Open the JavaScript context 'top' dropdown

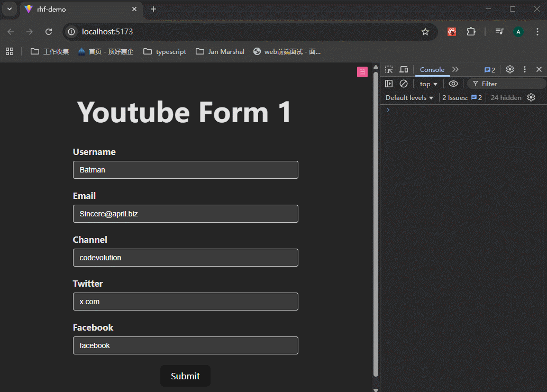click(429, 84)
